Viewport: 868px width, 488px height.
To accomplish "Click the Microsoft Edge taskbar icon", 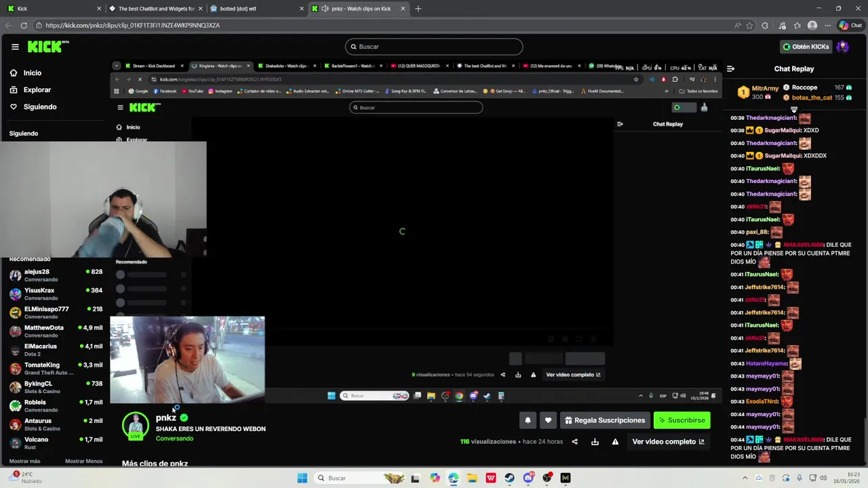I will click(453, 478).
